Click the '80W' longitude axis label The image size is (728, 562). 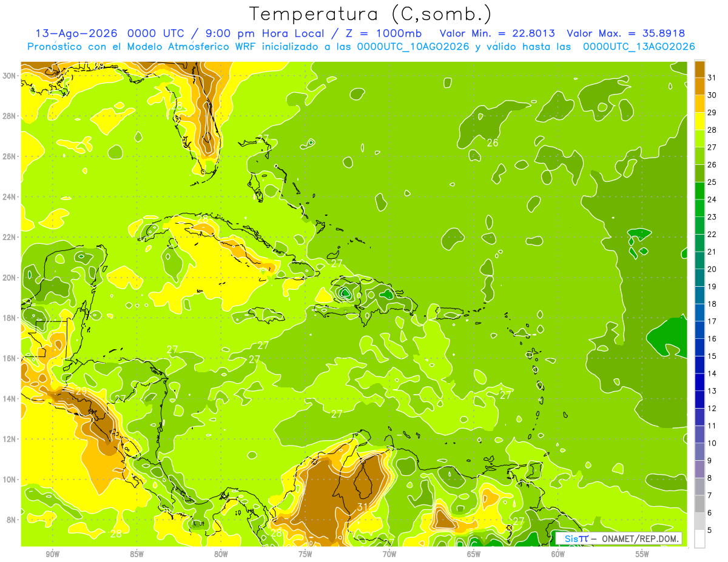(221, 554)
